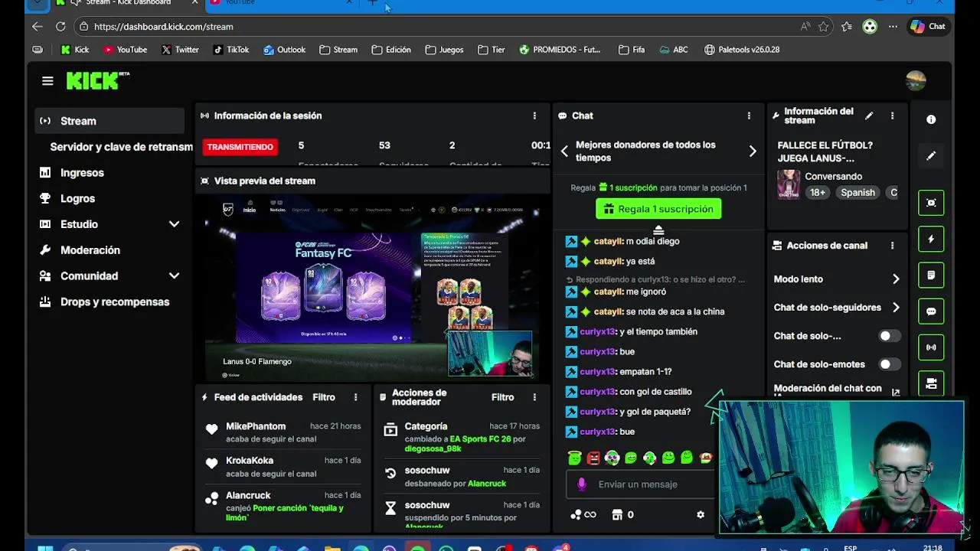Collapse the donors banner using arrow handle
Image resolution: width=980 pixels, height=551 pixels.
(x=658, y=230)
